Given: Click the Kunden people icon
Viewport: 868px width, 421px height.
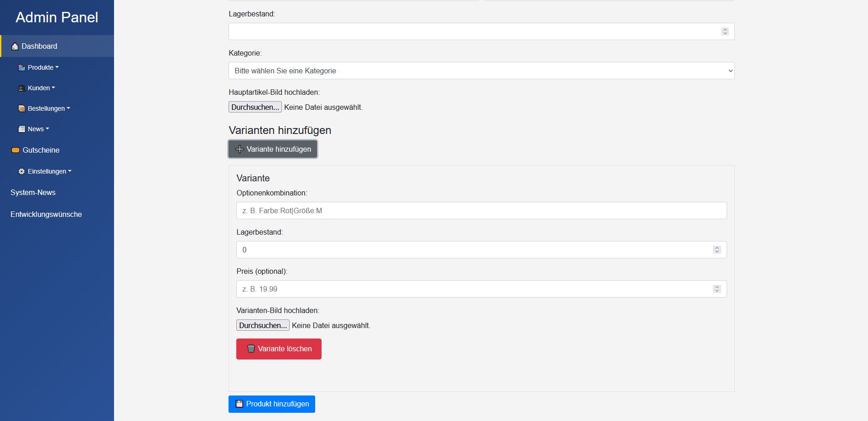Looking at the screenshot, I should [21, 88].
